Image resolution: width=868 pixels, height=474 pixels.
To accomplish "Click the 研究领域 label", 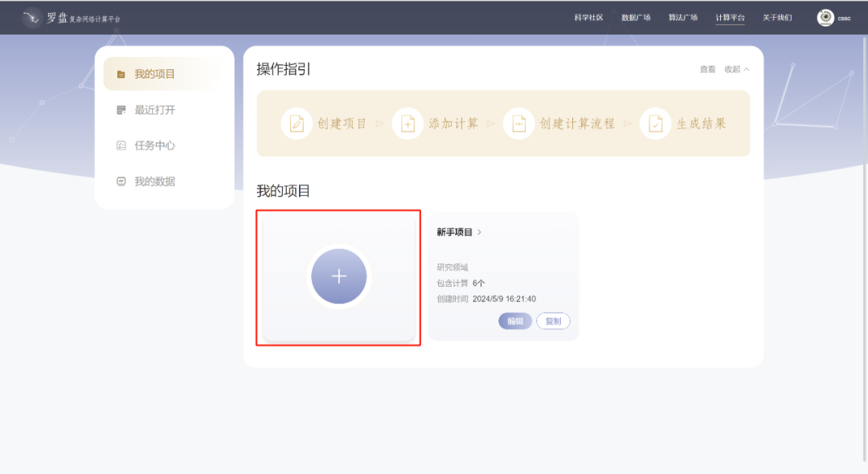I will pyautogui.click(x=452, y=268).
